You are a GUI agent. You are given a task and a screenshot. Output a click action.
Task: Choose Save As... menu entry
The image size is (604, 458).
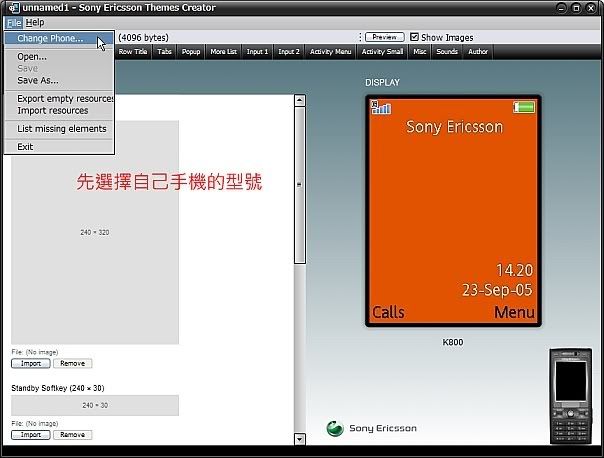(x=59, y=80)
